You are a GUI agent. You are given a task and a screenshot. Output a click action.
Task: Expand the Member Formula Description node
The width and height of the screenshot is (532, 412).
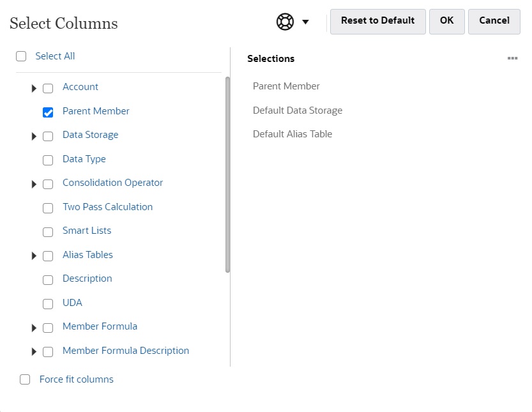[34, 351]
